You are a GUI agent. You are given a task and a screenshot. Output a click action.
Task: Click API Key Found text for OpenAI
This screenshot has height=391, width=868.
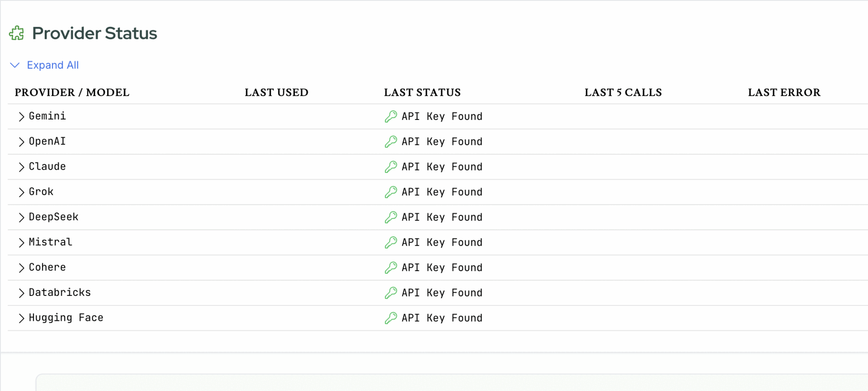pos(442,142)
